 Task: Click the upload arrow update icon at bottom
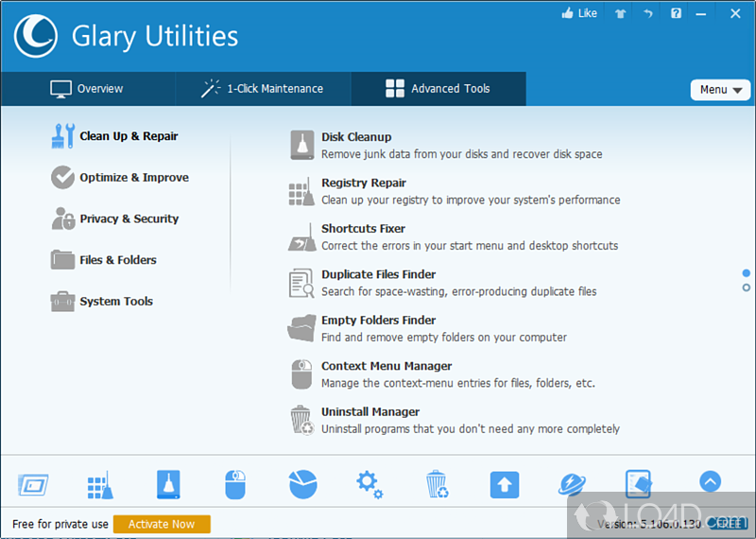coord(505,485)
